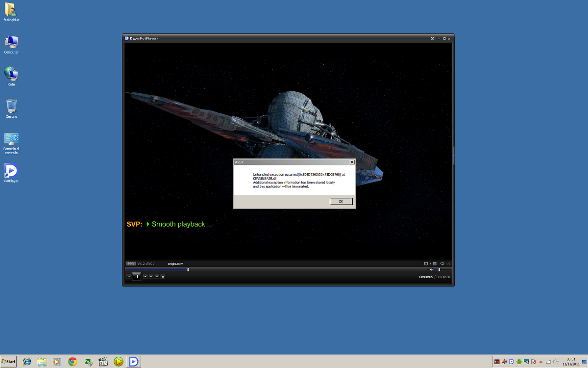The height and width of the screenshot is (368, 588).
Task: Click the MKV format badge
Action: coord(131,263)
